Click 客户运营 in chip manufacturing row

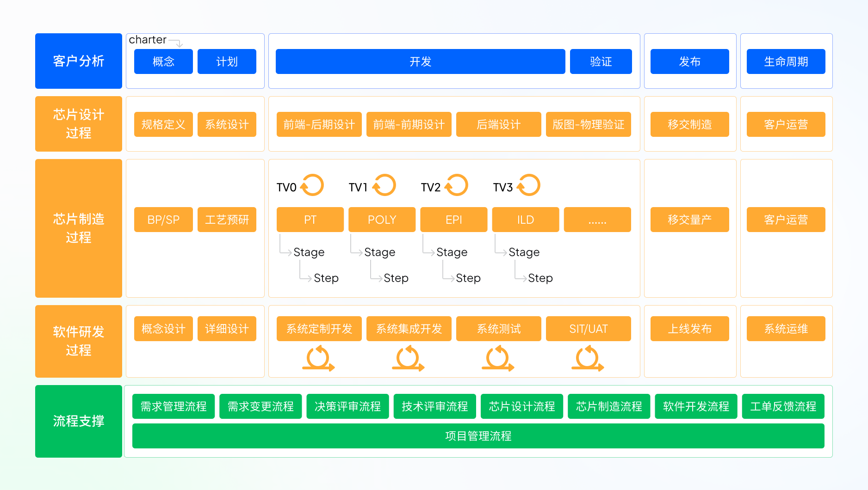(786, 220)
